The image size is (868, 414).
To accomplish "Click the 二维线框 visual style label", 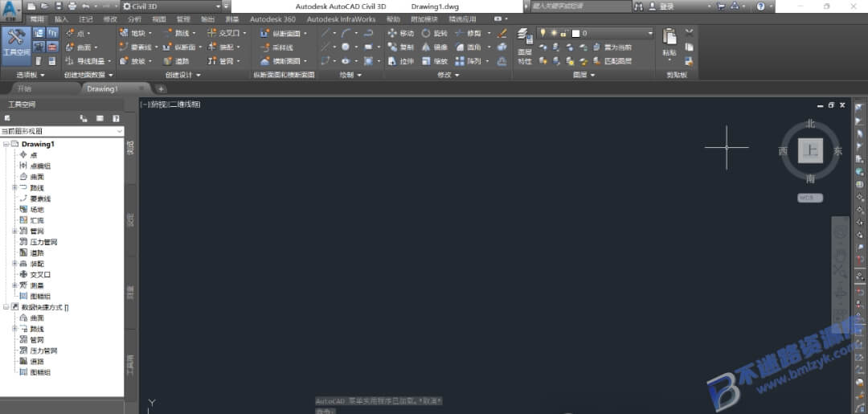I will pos(185,104).
